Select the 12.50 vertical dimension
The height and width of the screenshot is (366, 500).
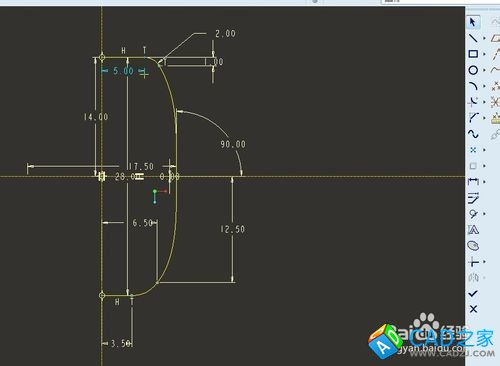(x=232, y=229)
